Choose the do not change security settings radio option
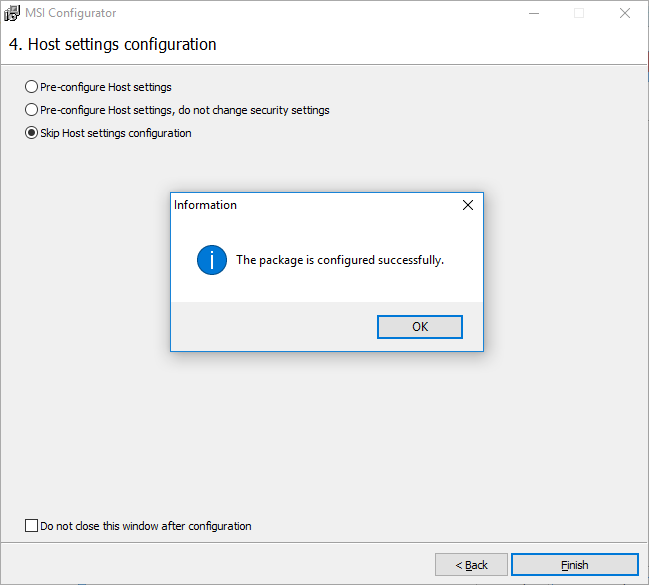The width and height of the screenshot is (649, 585). (x=31, y=110)
